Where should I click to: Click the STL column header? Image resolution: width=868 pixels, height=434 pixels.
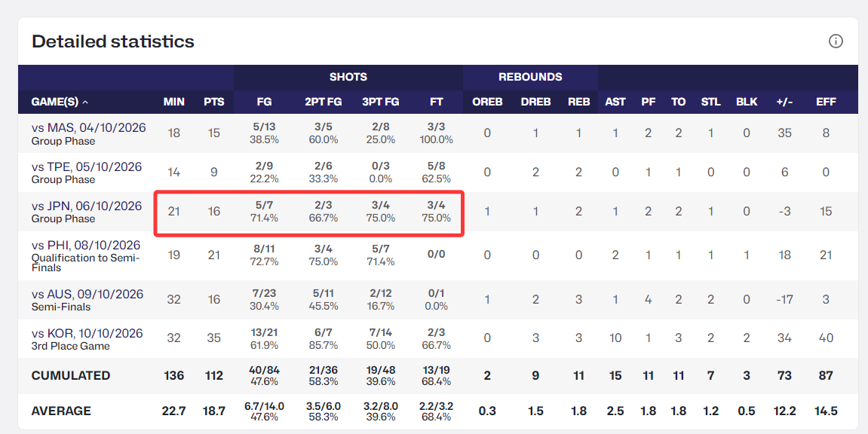tap(711, 102)
